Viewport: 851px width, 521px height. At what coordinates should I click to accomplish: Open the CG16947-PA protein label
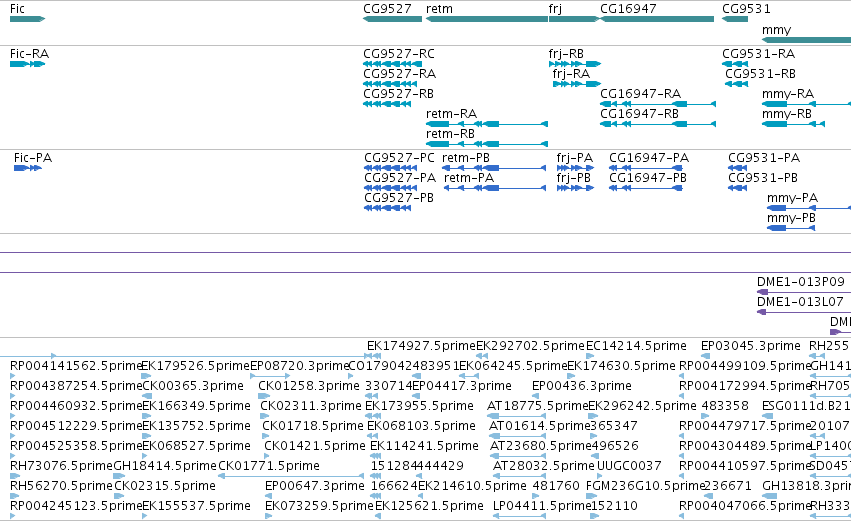tap(649, 158)
